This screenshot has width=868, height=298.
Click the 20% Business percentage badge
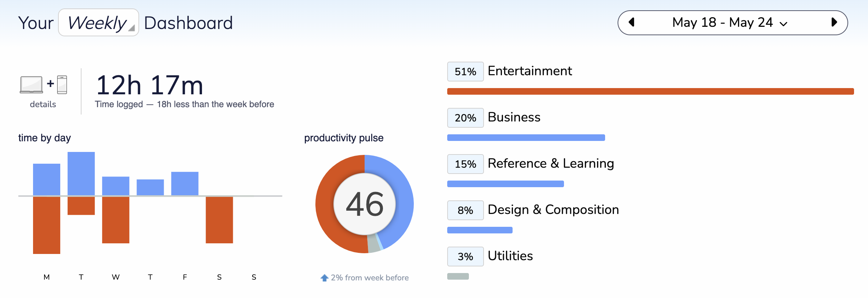(x=465, y=118)
